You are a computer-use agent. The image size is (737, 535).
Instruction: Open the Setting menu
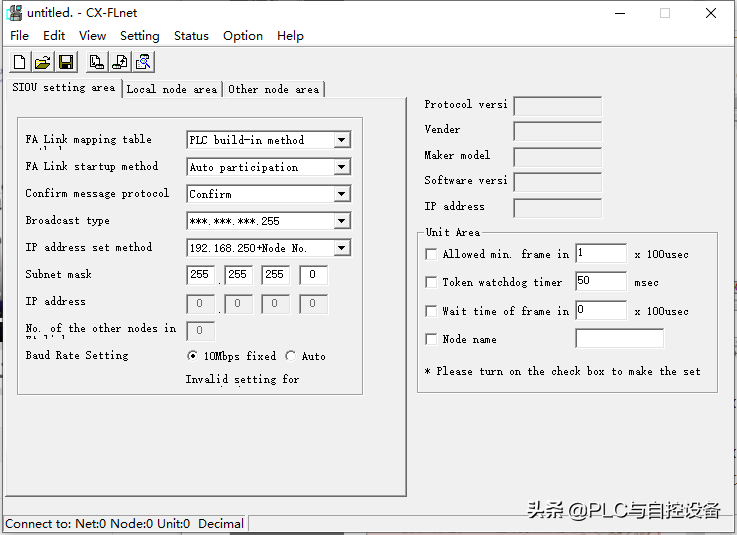tap(139, 36)
